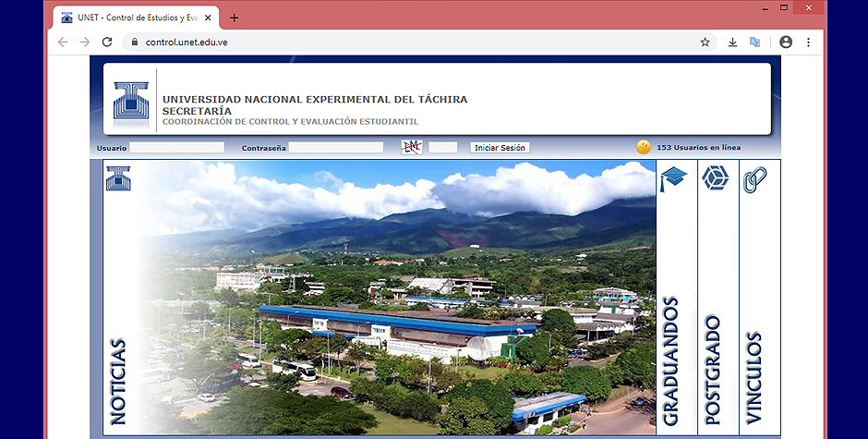The height and width of the screenshot is (439, 868).
Task: Click the yellow smiley users-online icon
Action: (644, 147)
